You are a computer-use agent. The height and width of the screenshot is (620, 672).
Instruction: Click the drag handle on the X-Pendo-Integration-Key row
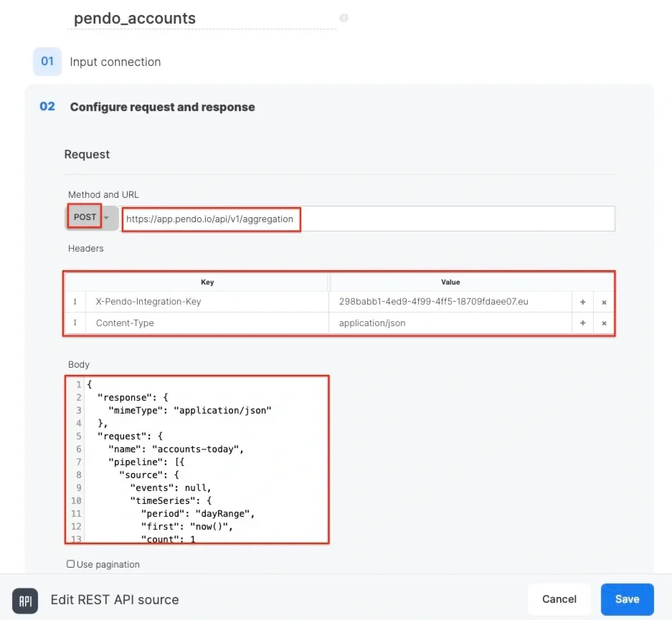pos(75,302)
